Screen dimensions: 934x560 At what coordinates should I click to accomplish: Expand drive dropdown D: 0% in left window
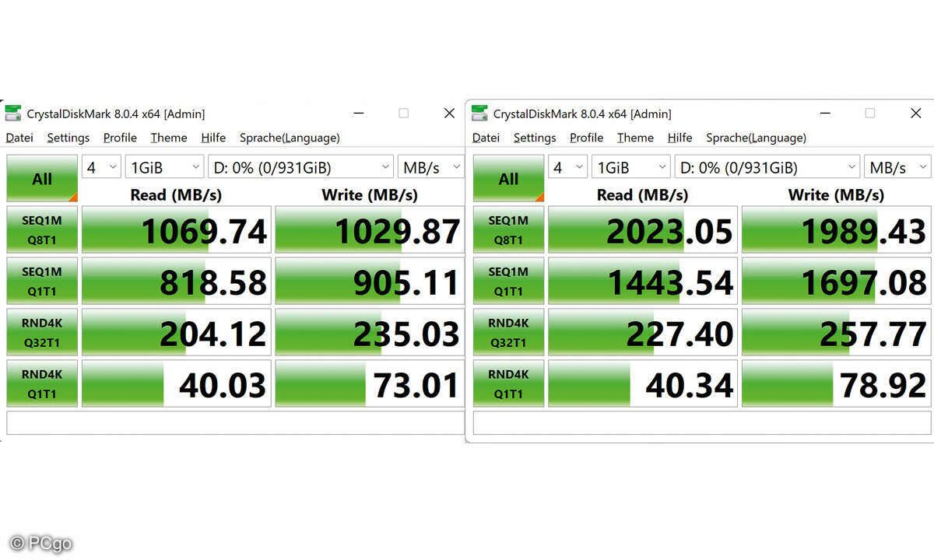[x=300, y=167]
